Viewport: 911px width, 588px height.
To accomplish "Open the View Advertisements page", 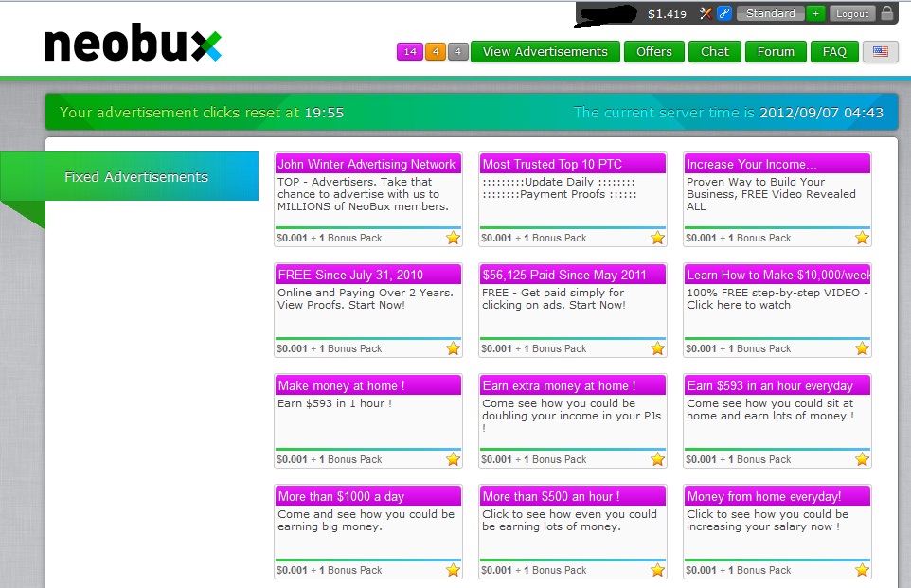I will pos(545,52).
